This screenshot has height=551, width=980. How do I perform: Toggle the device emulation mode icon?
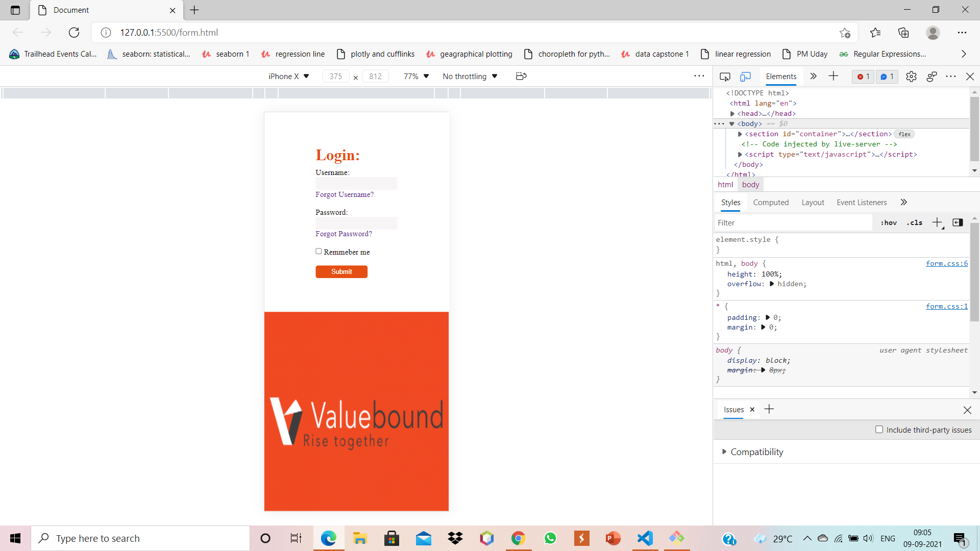[746, 77]
